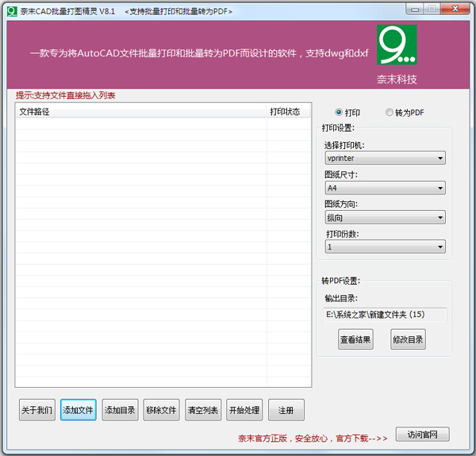Click the 输出目录 path field
Image resolution: width=476 pixels, height=456 pixels.
pos(385,315)
